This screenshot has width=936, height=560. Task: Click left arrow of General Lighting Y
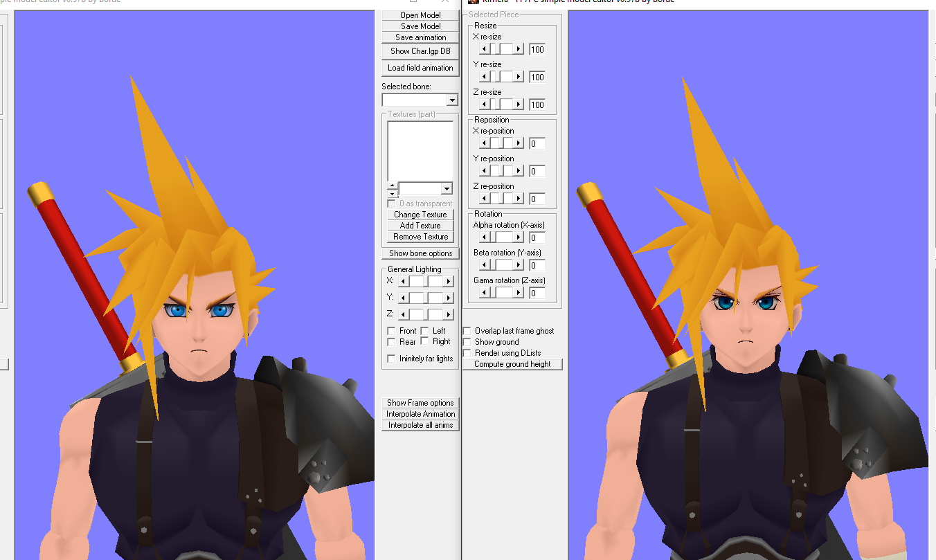pyautogui.click(x=404, y=298)
